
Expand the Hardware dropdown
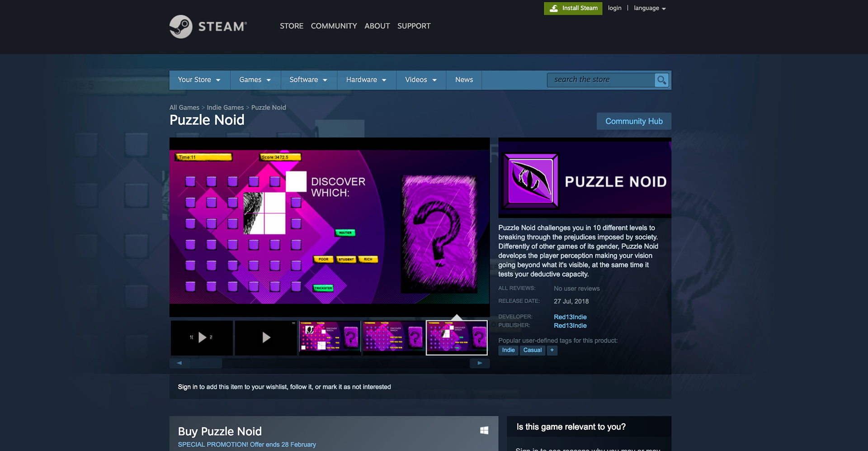pos(367,80)
